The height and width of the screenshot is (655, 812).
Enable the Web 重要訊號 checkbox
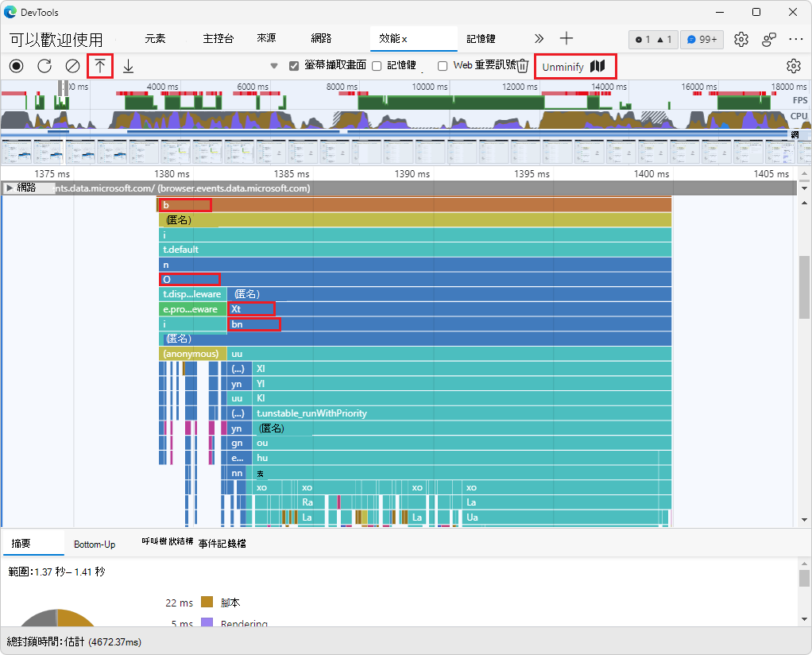443,66
